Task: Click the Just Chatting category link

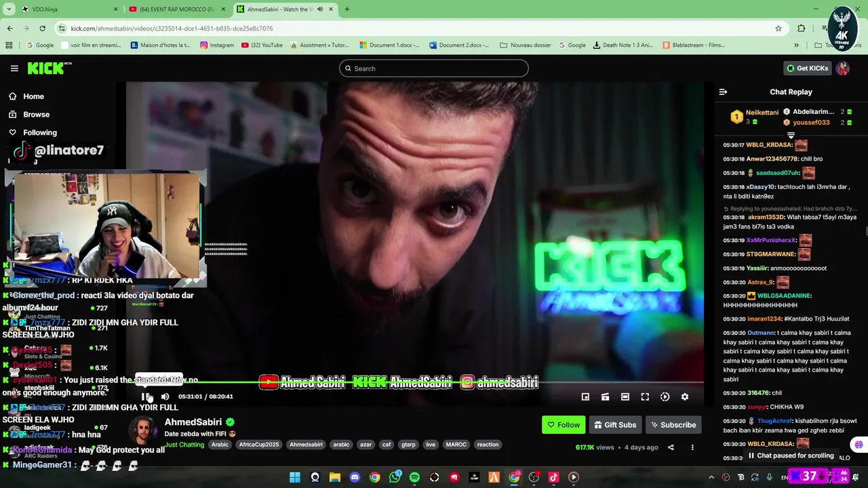Action: click(x=184, y=445)
